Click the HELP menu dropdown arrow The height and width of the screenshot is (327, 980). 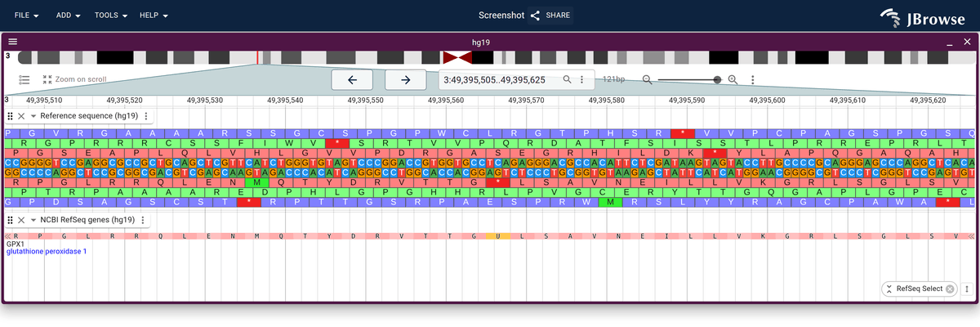pyautogui.click(x=166, y=16)
